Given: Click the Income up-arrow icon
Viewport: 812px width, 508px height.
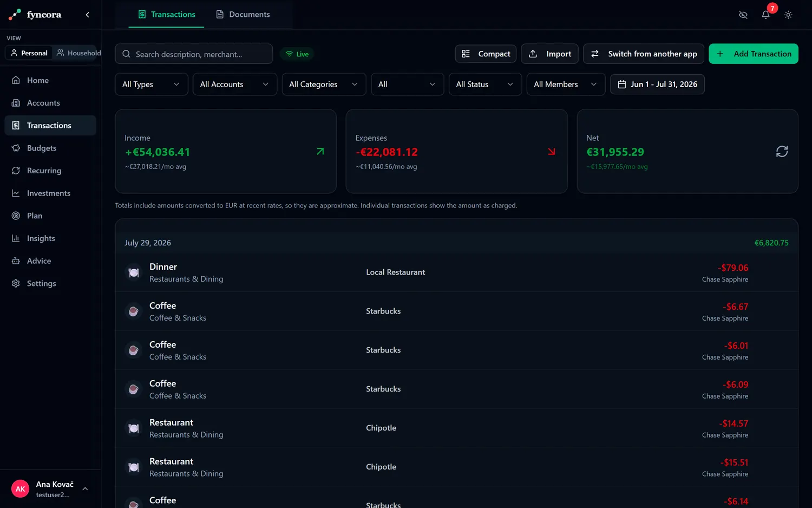Looking at the screenshot, I should 320,152.
